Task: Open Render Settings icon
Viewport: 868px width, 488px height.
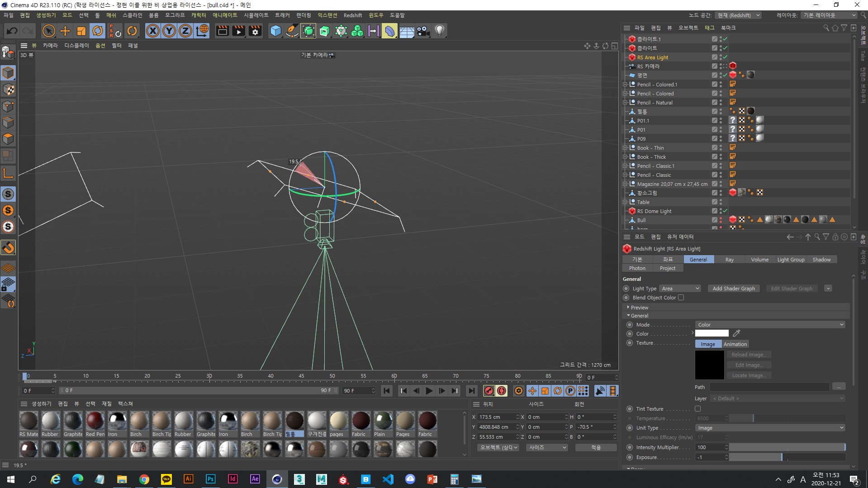Action: pyautogui.click(x=255, y=31)
